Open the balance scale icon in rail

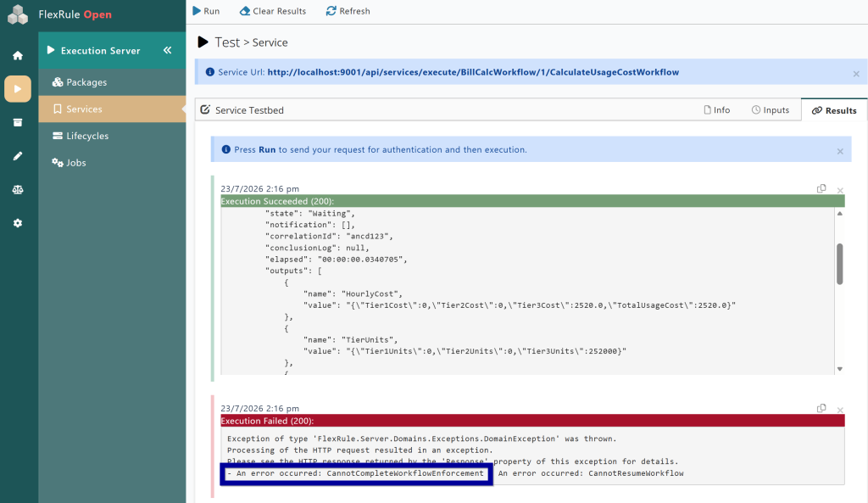pos(18,189)
